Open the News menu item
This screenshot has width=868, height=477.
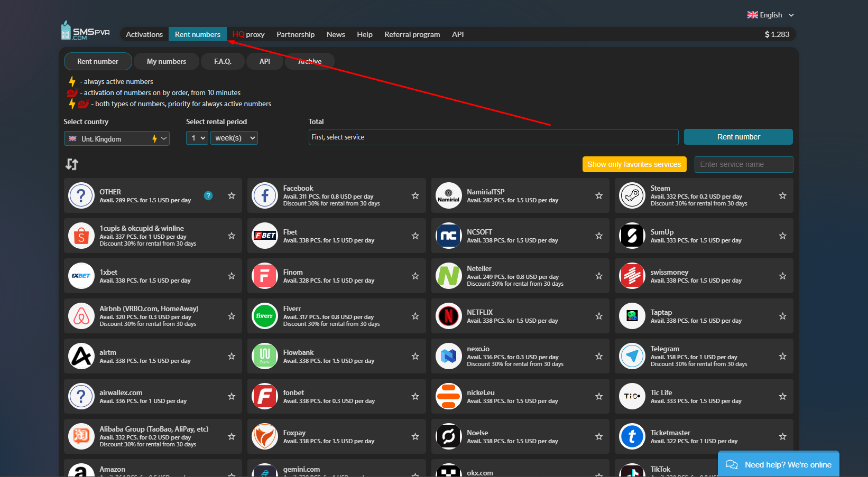point(336,34)
